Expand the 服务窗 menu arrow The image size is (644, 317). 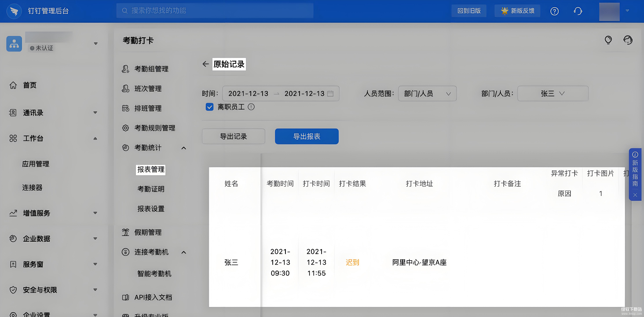95,264
